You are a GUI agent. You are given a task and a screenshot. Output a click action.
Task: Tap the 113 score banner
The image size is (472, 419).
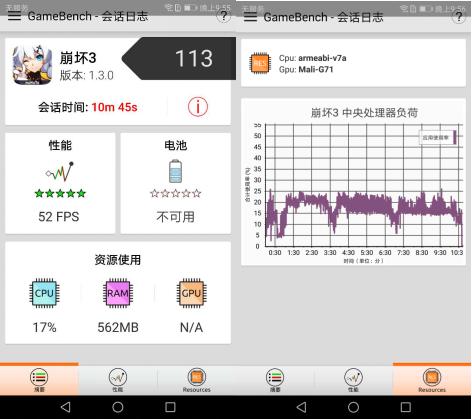click(x=179, y=59)
